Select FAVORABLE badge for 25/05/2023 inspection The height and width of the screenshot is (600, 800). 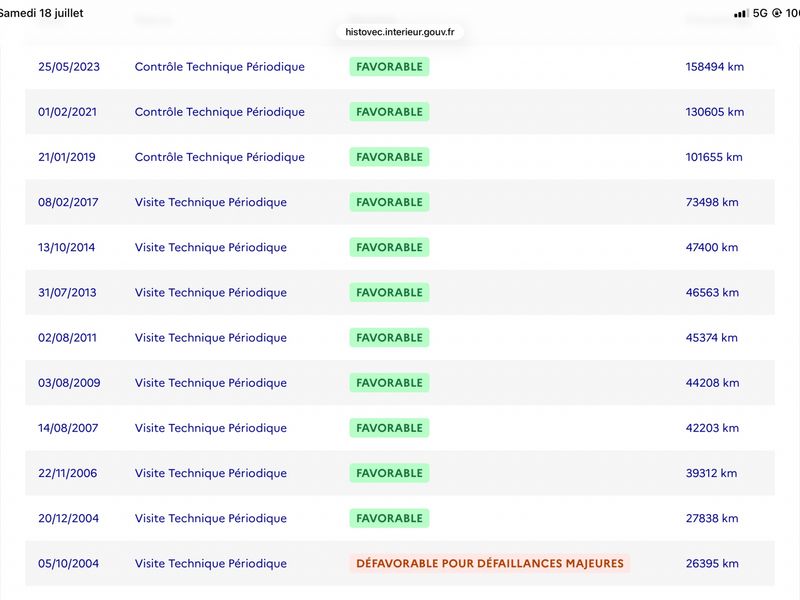click(389, 67)
